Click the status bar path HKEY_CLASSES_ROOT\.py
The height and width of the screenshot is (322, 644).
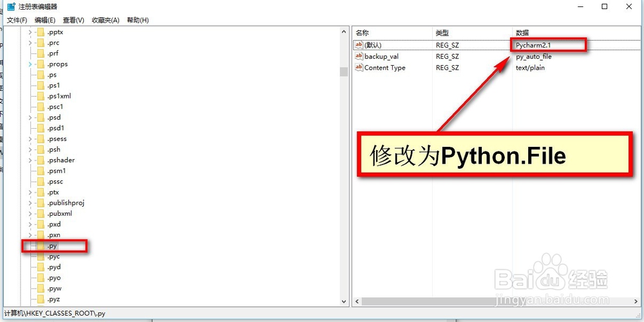click(x=55, y=313)
